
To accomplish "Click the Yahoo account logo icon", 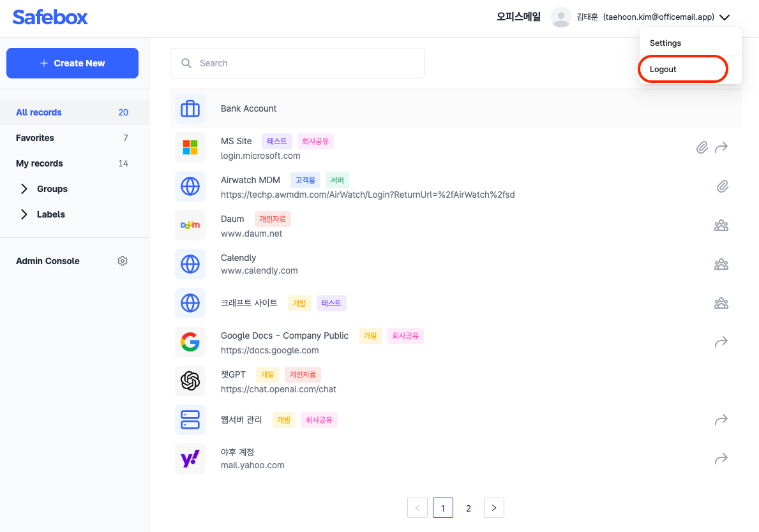I will click(190, 459).
